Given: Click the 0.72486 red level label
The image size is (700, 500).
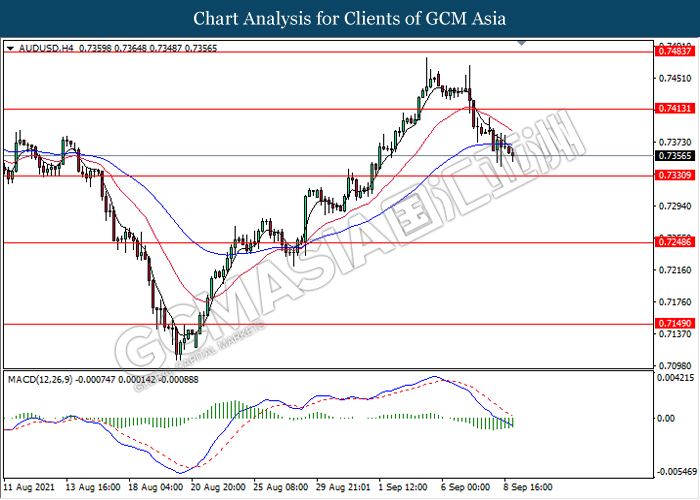Looking at the screenshot, I should tap(675, 242).
